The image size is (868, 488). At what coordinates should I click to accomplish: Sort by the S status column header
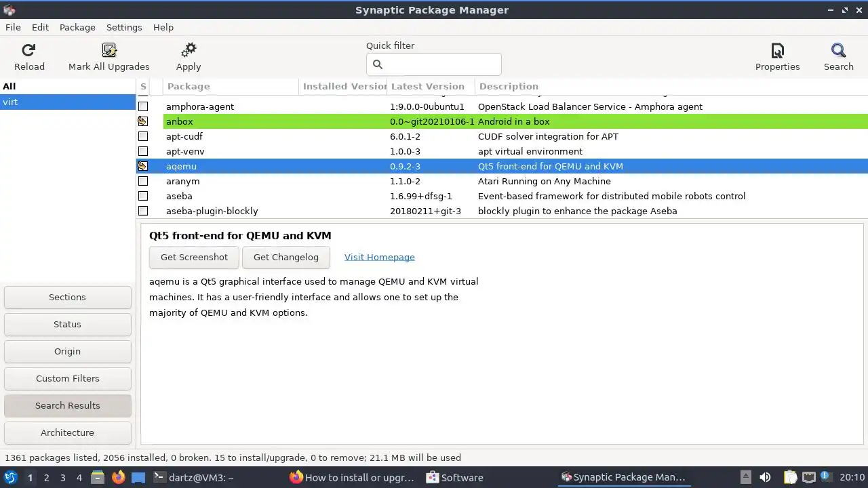(x=143, y=86)
